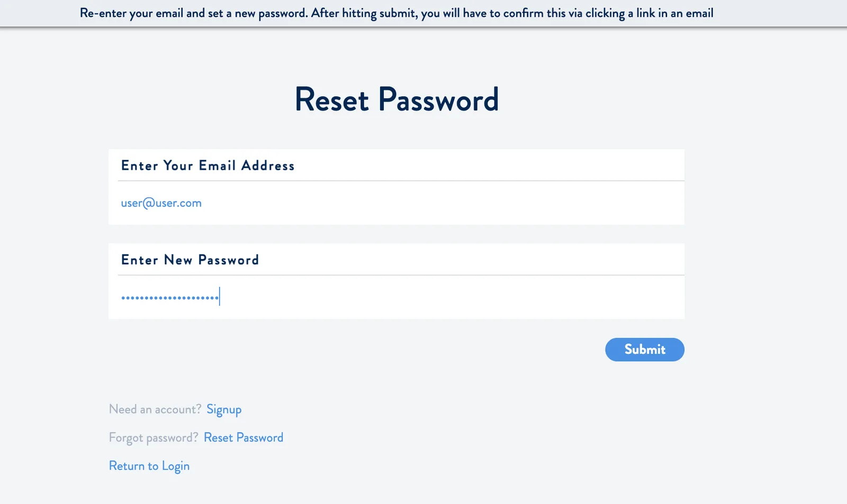Place cursor at end of masked password dots
Image resolution: width=847 pixels, height=504 pixels.
220,297
